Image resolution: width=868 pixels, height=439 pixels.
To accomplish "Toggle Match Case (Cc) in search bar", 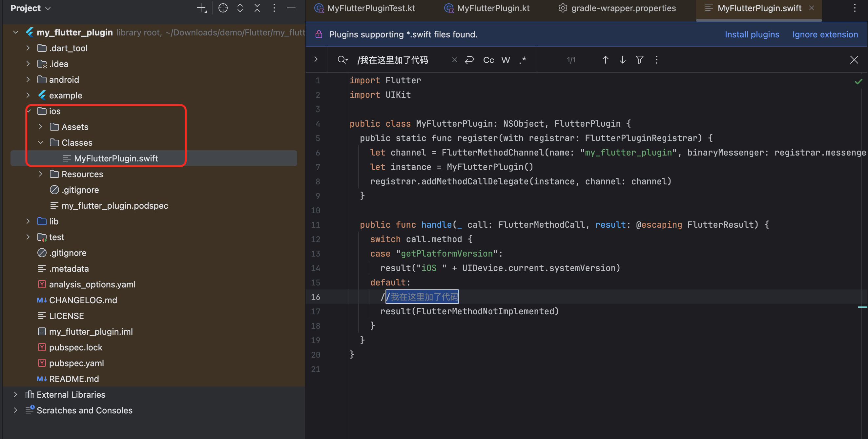I will (x=488, y=60).
